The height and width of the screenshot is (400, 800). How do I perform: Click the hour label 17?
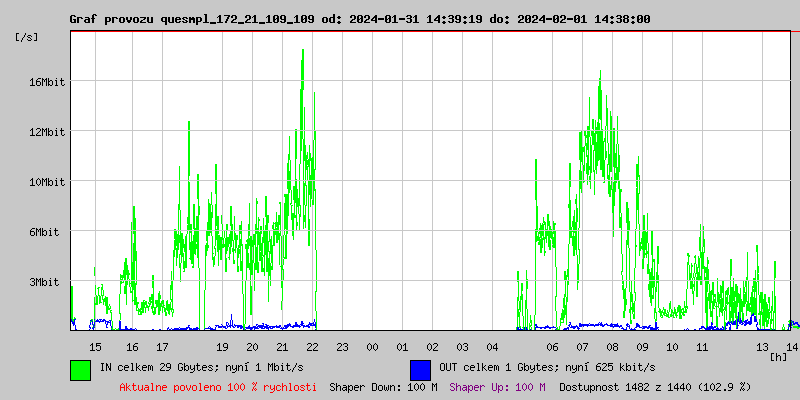[x=162, y=347]
